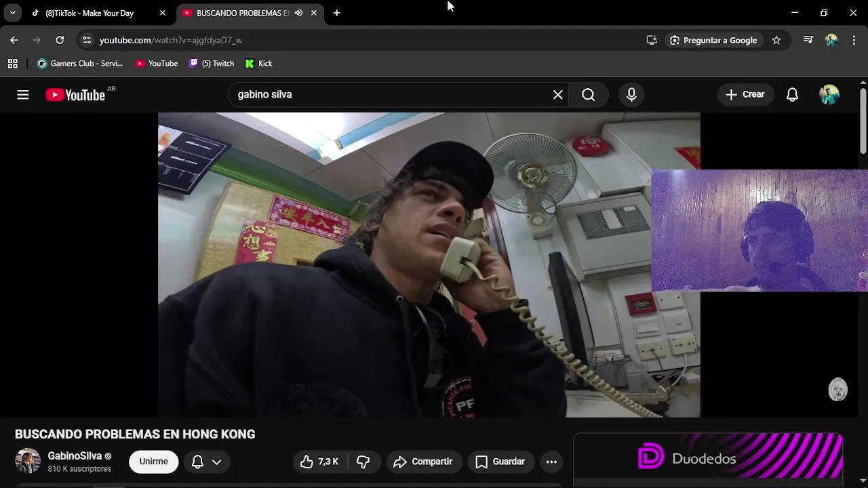Click Preguntar a Google lens button
868x488 pixels.
pos(713,40)
